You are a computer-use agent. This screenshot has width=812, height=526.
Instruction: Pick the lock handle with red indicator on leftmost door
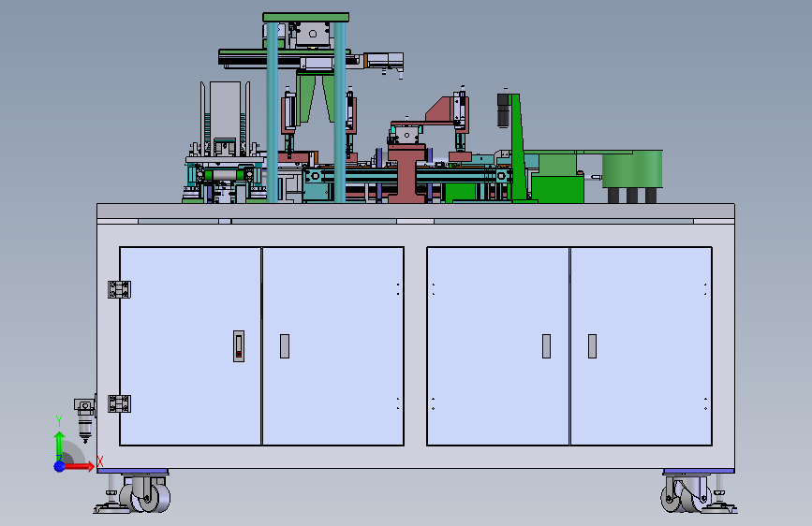coord(239,346)
